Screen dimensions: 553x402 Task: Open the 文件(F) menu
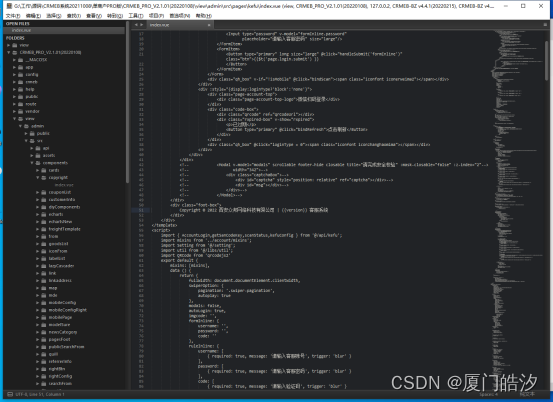coord(13,16)
